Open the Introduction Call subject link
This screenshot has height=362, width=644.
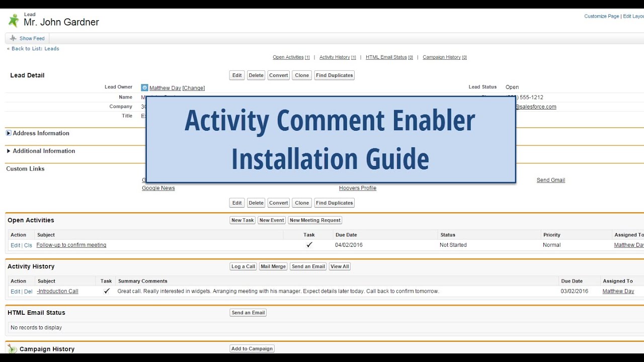[x=57, y=292]
